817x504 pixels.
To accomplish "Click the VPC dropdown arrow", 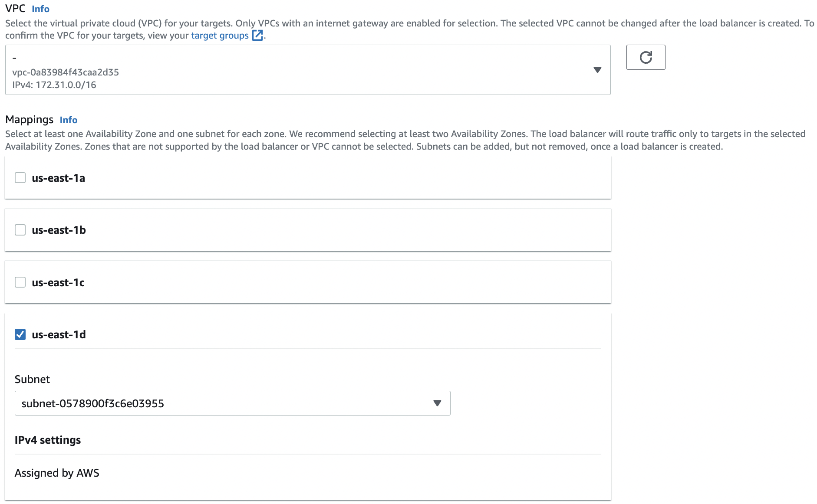I will [x=597, y=70].
